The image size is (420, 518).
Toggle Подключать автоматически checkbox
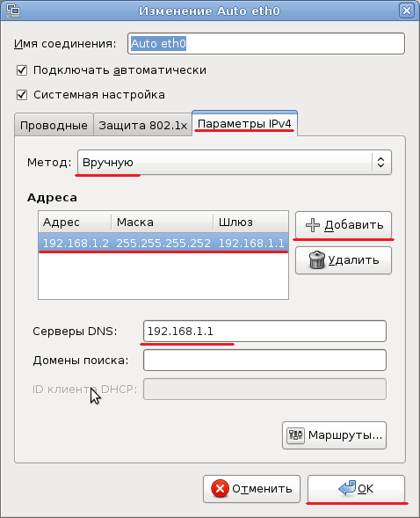(x=22, y=70)
